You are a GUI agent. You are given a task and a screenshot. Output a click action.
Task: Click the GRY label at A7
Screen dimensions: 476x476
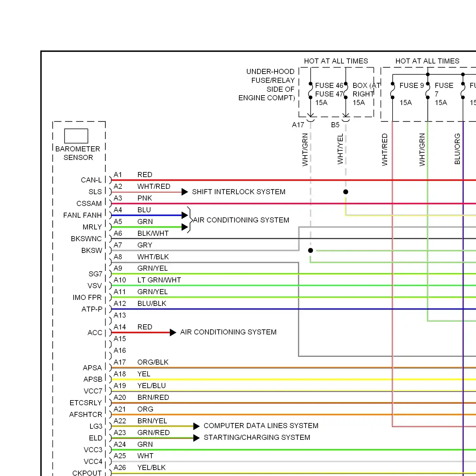pyautogui.click(x=145, y=245)
